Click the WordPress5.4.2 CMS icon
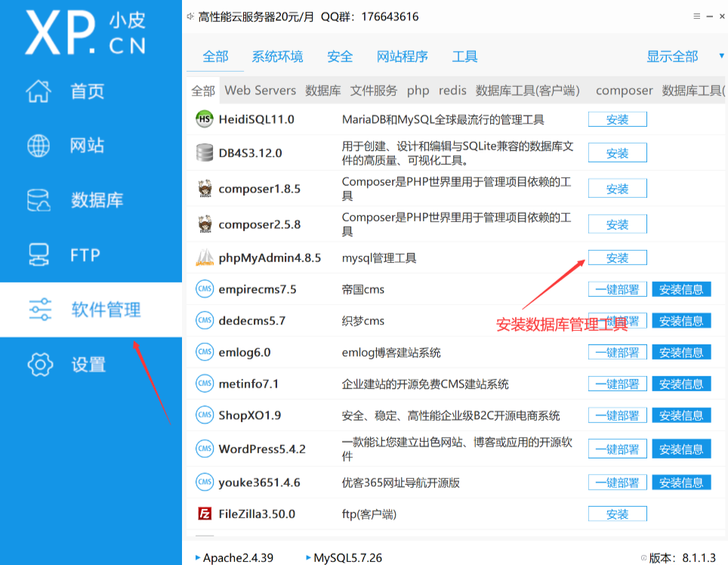The image size is (728, 565). [x=205, y=449]
